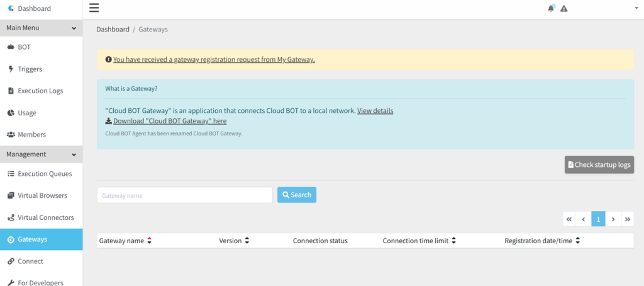This screenshot has height=286, width=644.
Task: Click the windows icon for Virtual Browsers
Action: click(x=11, y=195)
